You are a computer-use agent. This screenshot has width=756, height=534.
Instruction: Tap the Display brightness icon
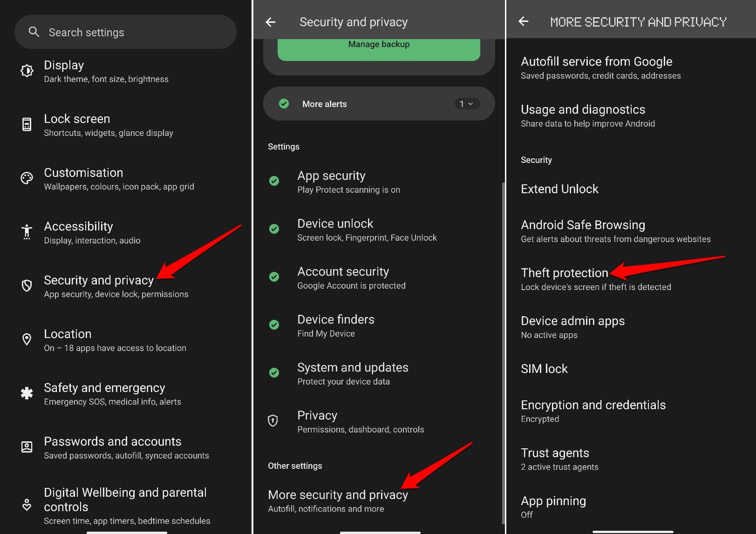27,71
